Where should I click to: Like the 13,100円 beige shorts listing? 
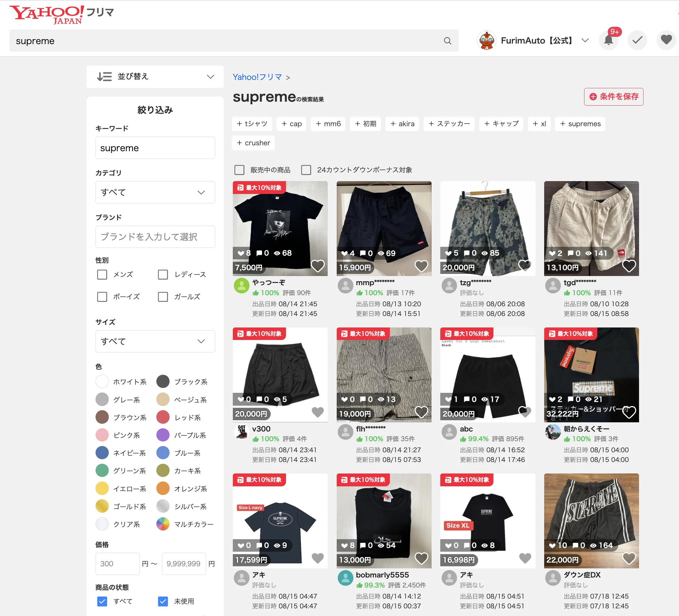tap(629, 266)
